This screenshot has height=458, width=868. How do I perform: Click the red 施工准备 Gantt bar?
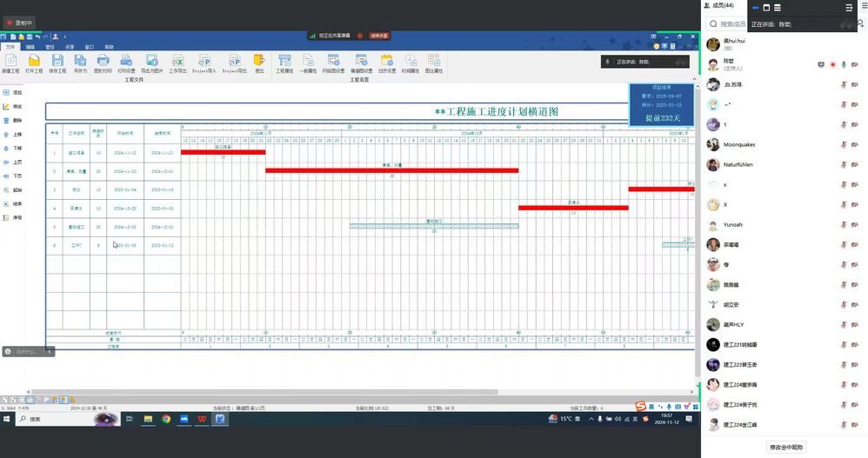point(224,152)
